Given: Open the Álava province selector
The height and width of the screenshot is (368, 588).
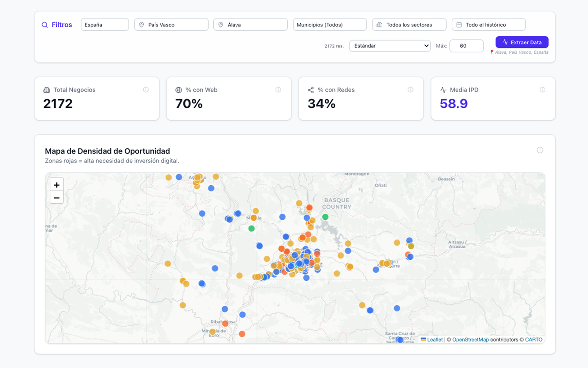Looking at the screenshot, I should [250, 25].
